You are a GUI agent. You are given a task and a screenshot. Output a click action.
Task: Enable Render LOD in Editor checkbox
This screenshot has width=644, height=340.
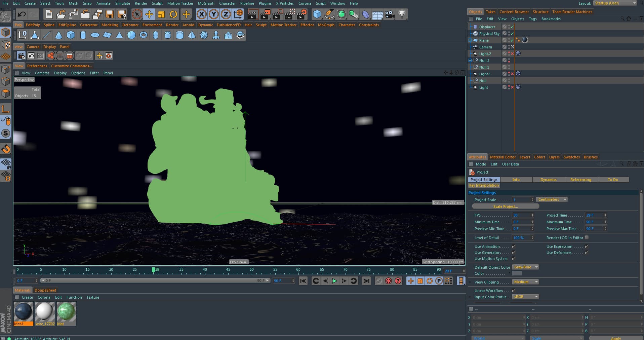tap(587, 237)
